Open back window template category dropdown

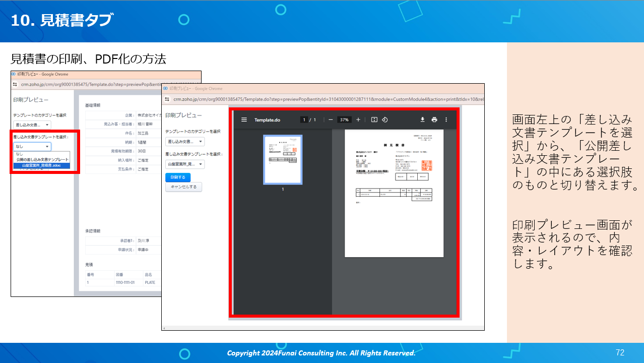point(32,125)
